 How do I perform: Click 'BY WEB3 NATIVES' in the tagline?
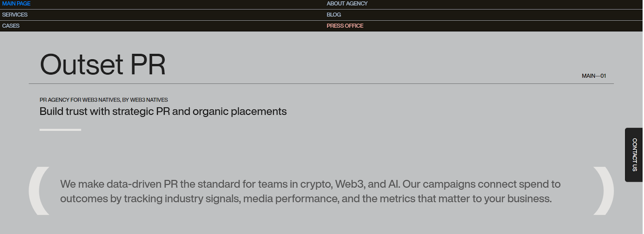tap(145, 100)
